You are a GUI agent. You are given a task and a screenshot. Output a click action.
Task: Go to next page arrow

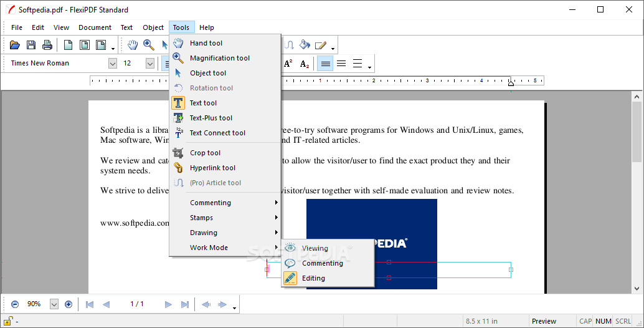coord(168,304)
